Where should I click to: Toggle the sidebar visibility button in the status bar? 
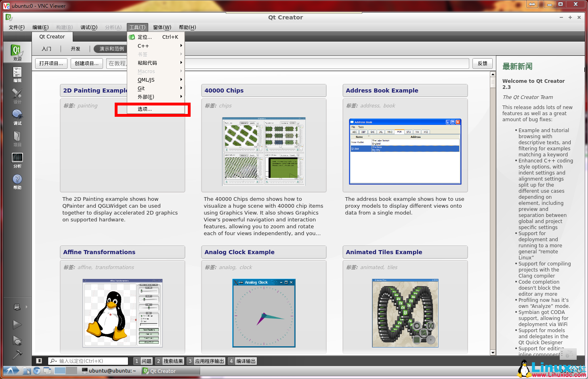coord(39,361)
